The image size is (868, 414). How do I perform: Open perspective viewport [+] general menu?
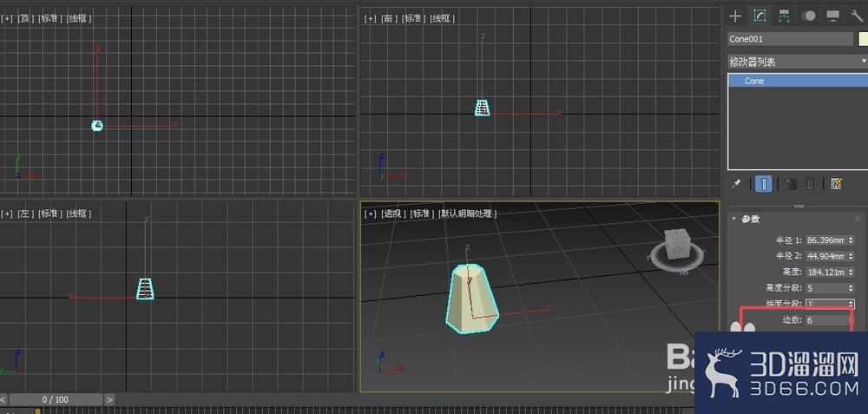pos(370,214)
